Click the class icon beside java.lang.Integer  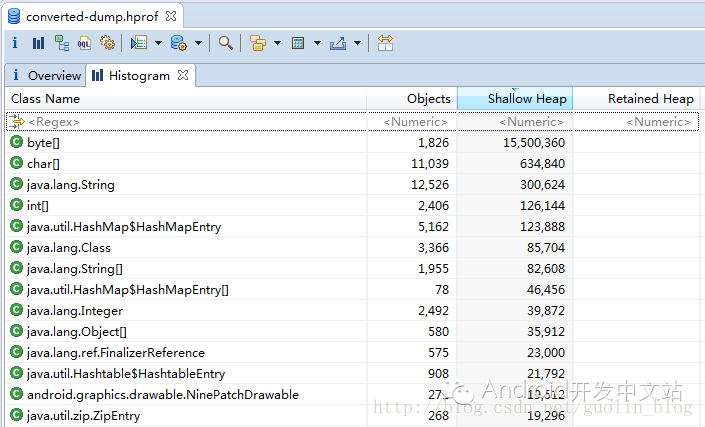[x=17, y=310]
